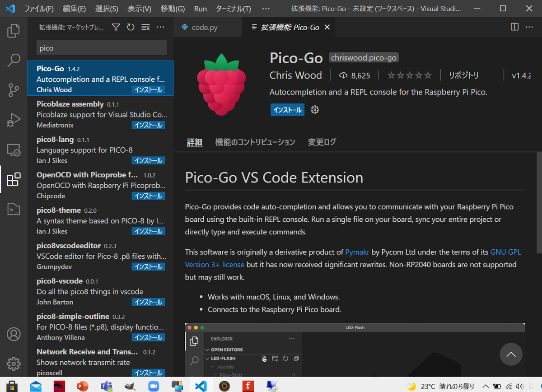Image resolution: width=542 pixels, height=392 pixels.
Task: Open Zoom from the taskbar
Action: [x=154, y=386]
